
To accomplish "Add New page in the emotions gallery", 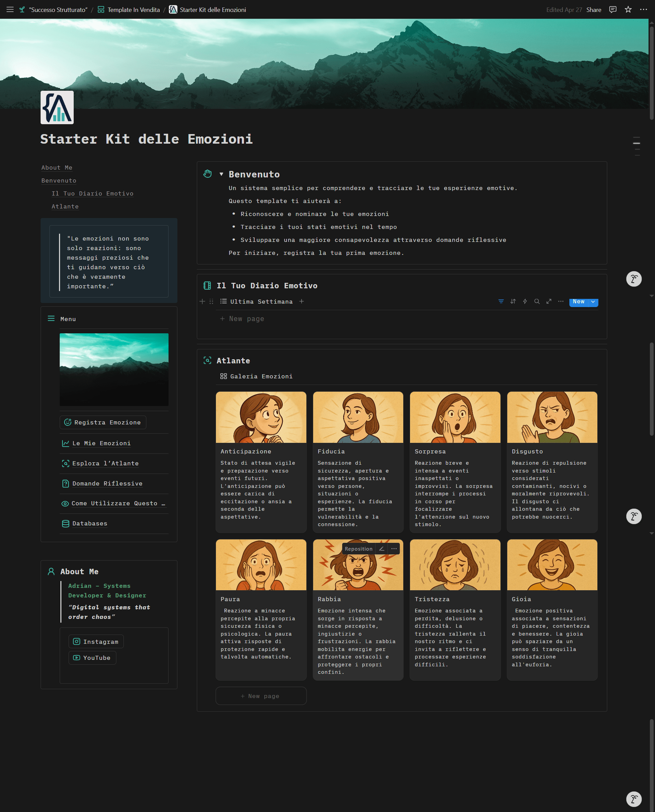I will [x=261, y=696].
